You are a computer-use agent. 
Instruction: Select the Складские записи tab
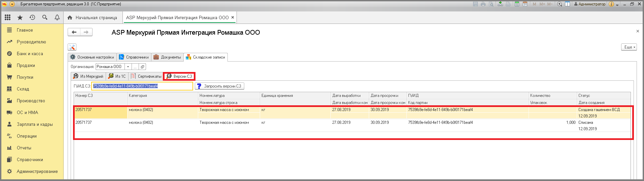[206, 57]
